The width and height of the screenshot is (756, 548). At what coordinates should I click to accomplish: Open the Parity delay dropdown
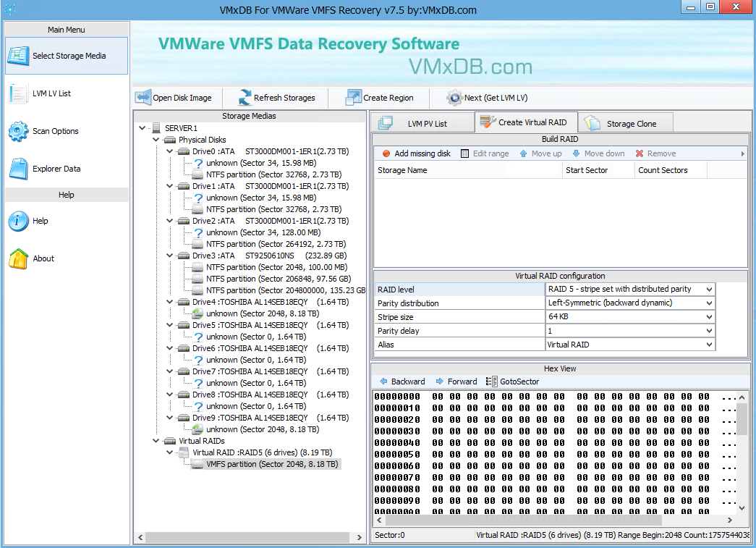coord(709,330)
